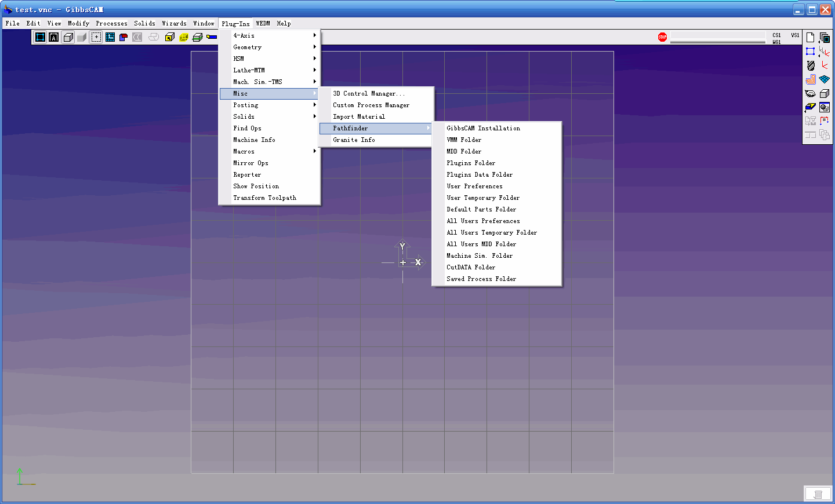The image size is (835, 504).
Task: Click the yellow and blue tag icon
Action: (212, 37)
